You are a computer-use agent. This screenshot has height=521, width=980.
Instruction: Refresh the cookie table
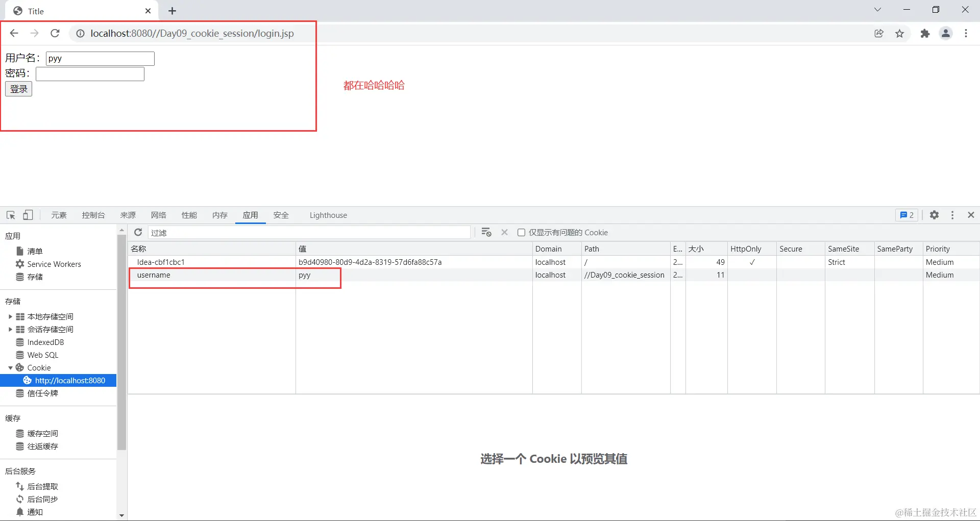[138, 232]
